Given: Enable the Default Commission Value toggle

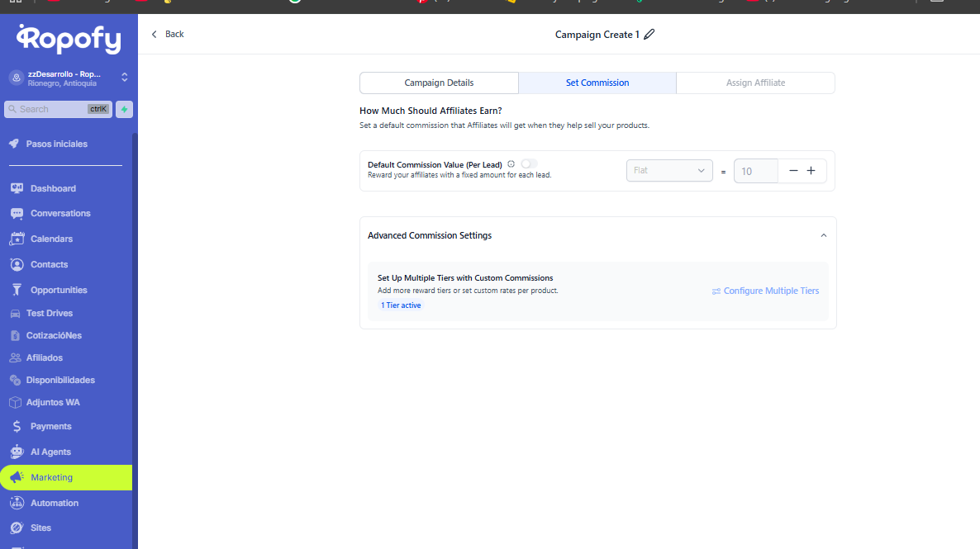Looking at the screenshot, I should (x=529, y=164).
